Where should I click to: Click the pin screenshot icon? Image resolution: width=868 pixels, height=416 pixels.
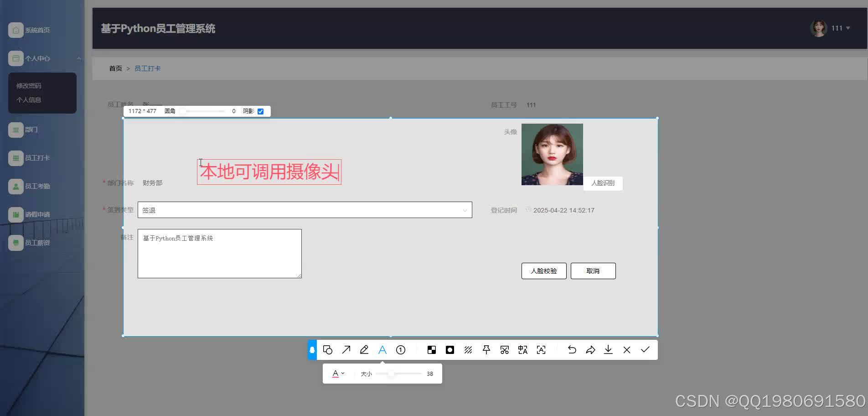coord(486,350)
